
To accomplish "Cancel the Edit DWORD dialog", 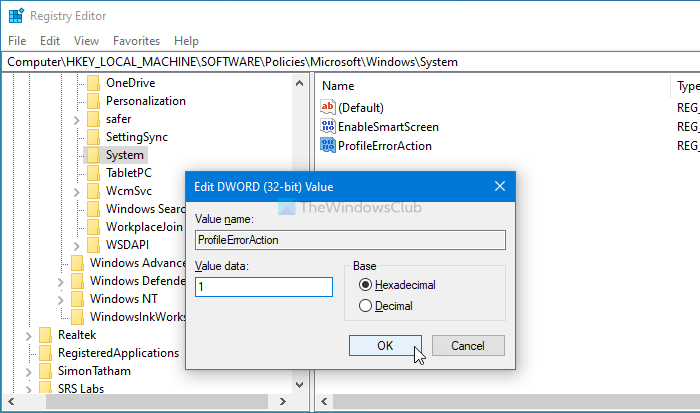I will tap(468, 346).
